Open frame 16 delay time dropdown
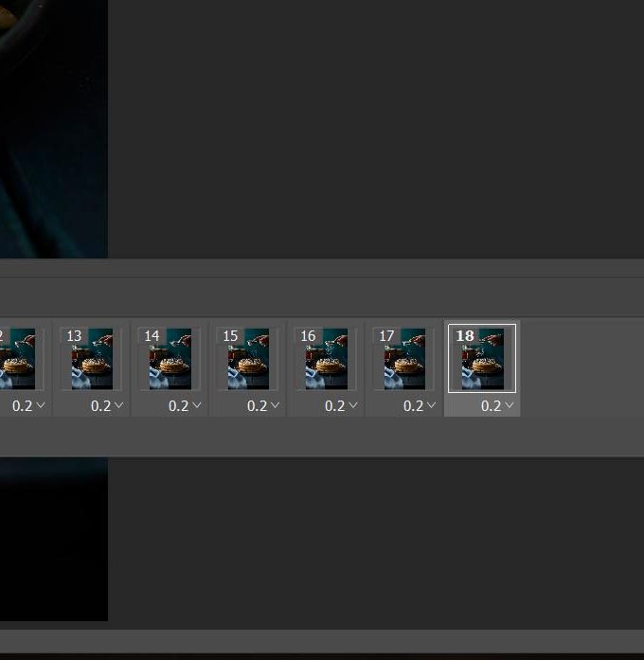The image size is (644, 660). coord(341,406)
